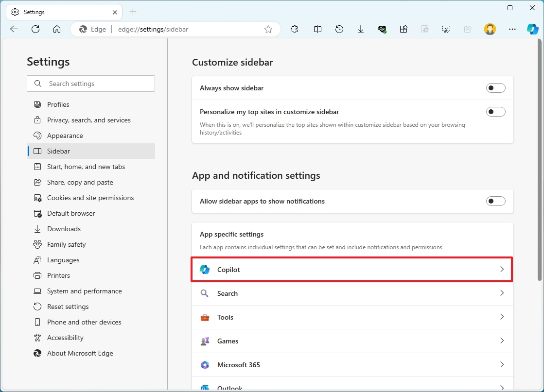
Task: Add this page to favorites star
Action: pos(268,29)
